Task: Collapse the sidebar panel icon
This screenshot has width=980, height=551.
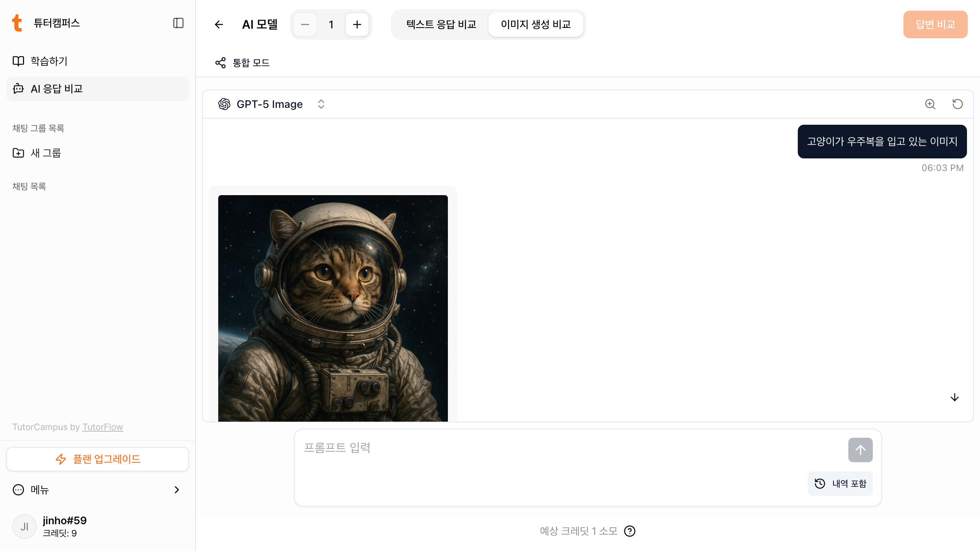Action: pos(178,23)
